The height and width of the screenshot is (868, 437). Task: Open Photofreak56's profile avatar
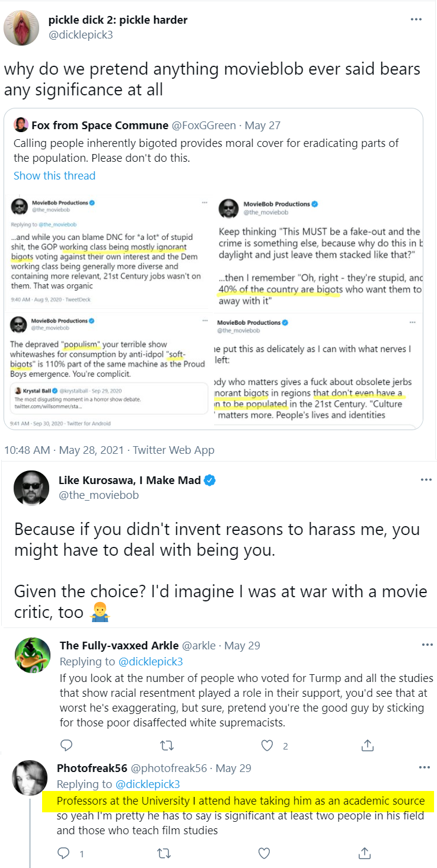[30, 777]
